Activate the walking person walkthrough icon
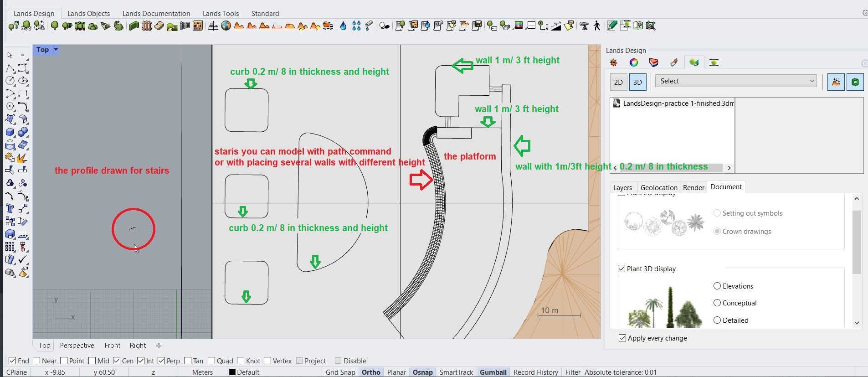 tap(597, 26)
